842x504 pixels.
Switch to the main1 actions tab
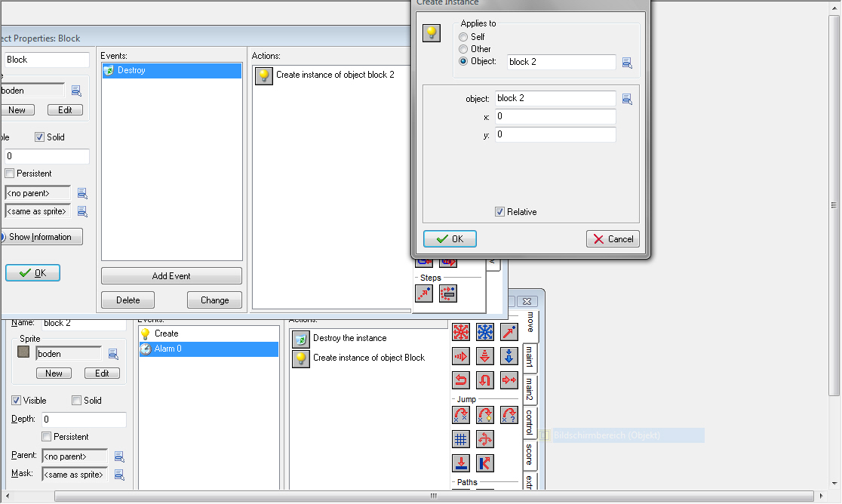(530, 357)
